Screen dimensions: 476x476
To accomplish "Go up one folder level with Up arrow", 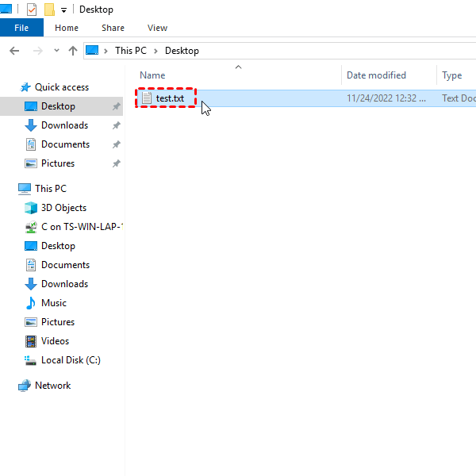I will point(73,51).
